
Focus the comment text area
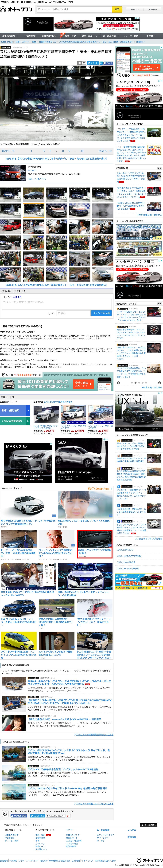coord(57,304)
